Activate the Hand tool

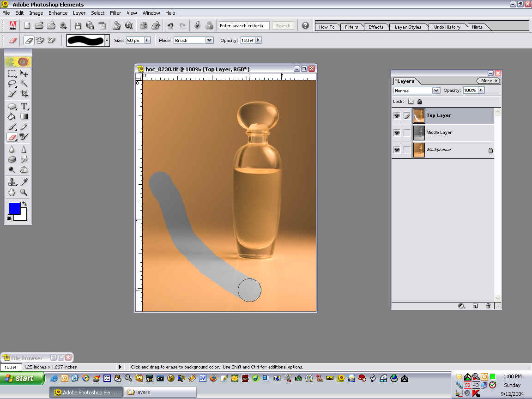[x=12, y=192]
